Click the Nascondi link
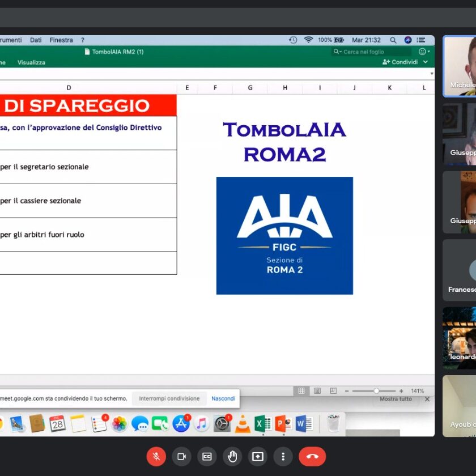The width and height of the screenshot is (476, 476). coord(223,398)
